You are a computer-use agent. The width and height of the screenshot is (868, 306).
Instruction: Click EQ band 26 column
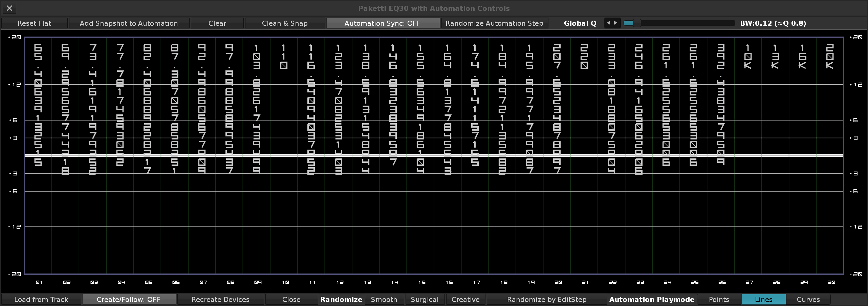click(721, 156)
